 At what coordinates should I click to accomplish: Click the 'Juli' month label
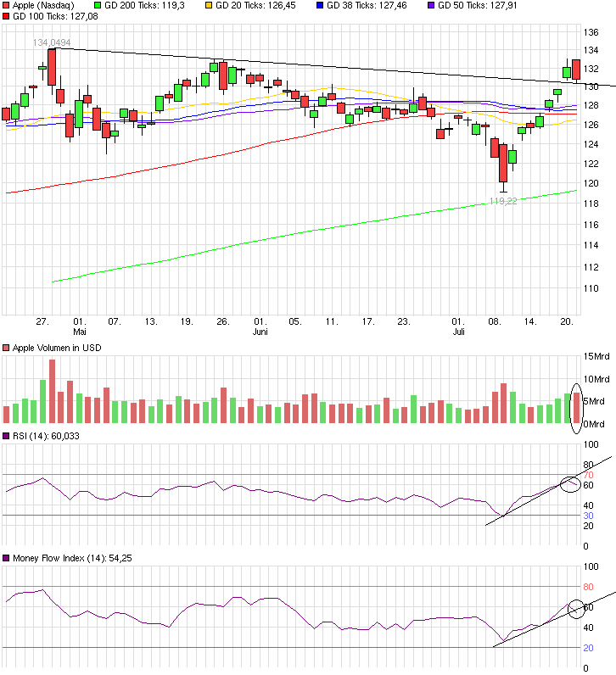[x=459, y=332]
